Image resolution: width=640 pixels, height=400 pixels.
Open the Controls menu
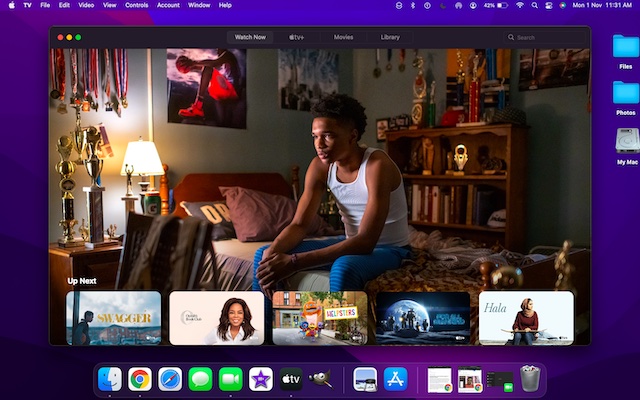[136, 5]
